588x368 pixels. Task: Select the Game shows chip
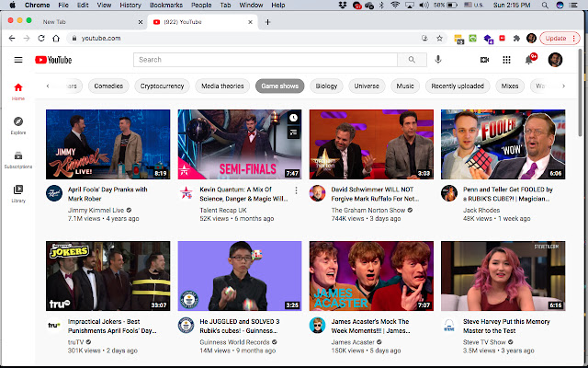click(x=279, y=86)
